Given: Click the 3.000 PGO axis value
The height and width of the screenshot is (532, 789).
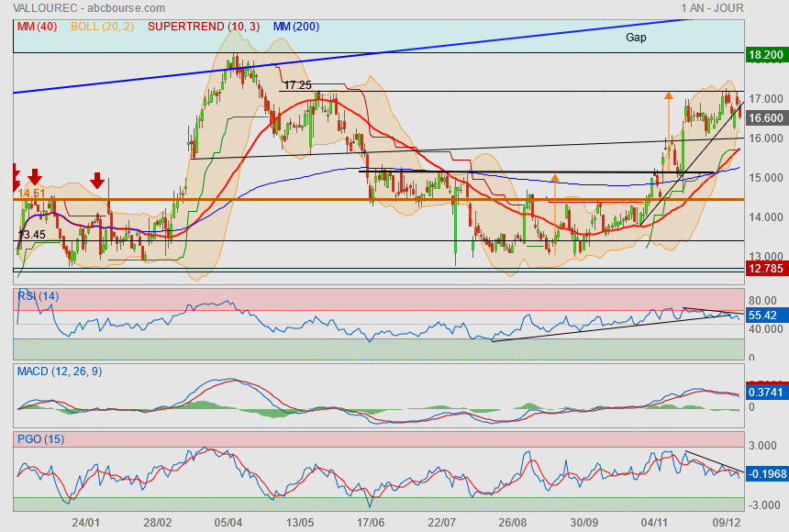Looking at the screenshot, I should 762,446.
